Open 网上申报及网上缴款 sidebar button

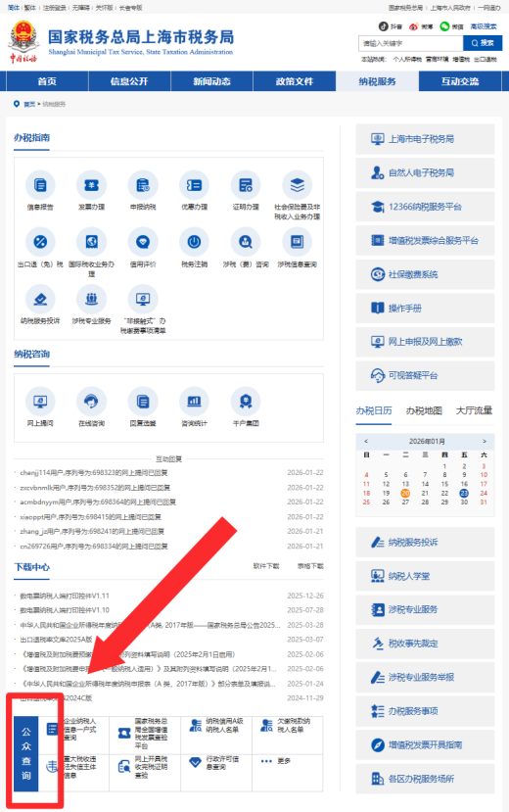pos(425,342)
